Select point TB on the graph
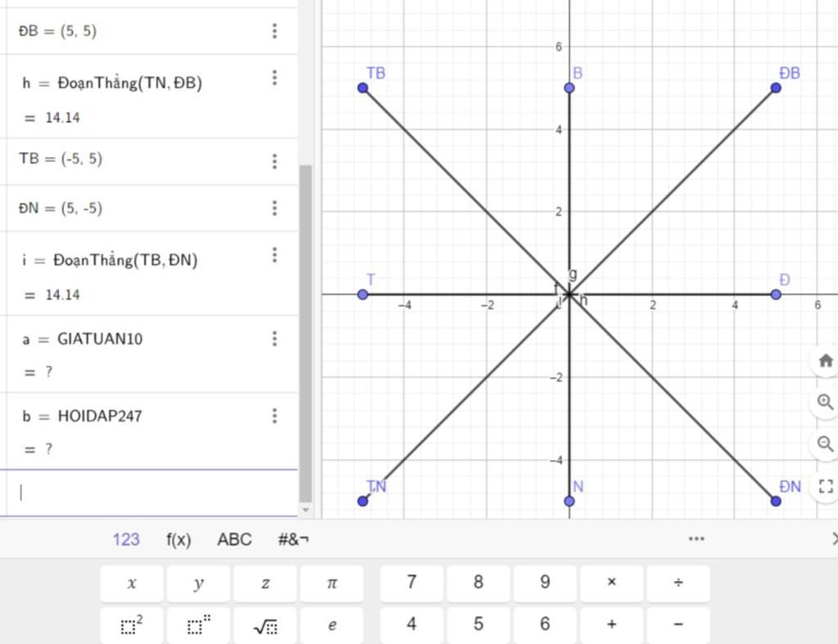 click(x=363, y=88)
